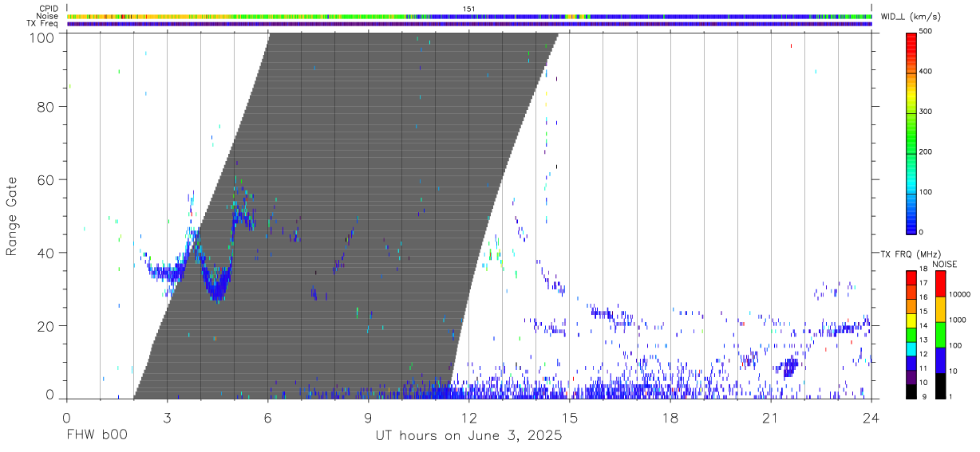Viewport: 980px width, 452px height.
Task: Click the CPID value "151" above the plot
Action: (469, 9)
